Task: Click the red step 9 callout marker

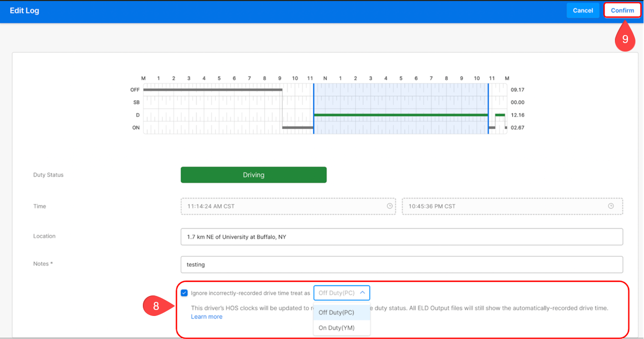Action: [x=625, y=40]
